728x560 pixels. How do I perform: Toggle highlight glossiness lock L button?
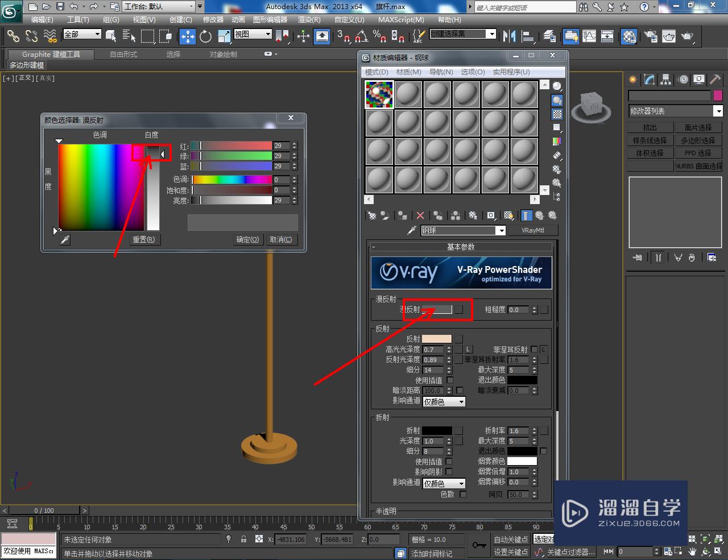pos(469,349)
